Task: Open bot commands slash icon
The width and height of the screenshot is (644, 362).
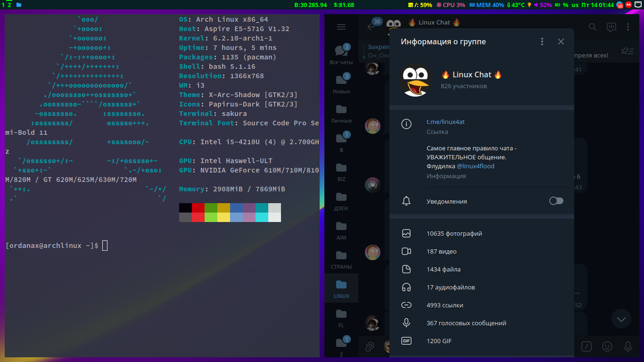Action: tap(587, 346)
